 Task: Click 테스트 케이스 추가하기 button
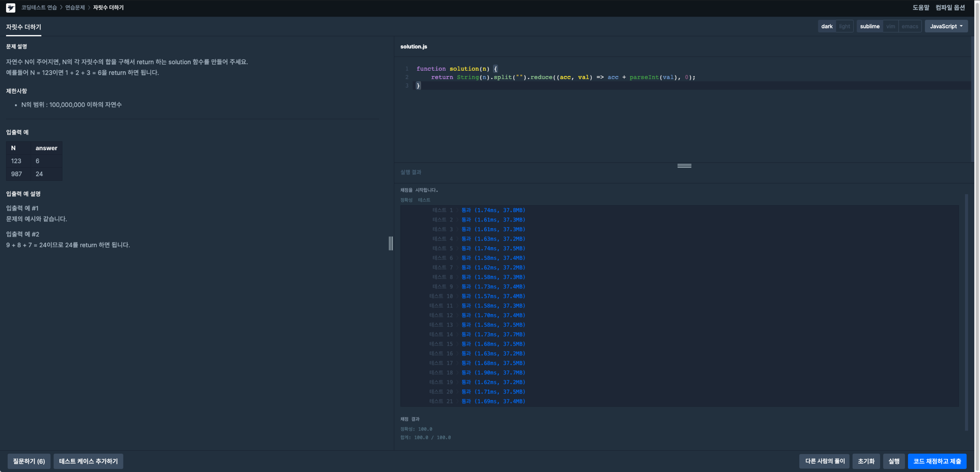[88, 461]
